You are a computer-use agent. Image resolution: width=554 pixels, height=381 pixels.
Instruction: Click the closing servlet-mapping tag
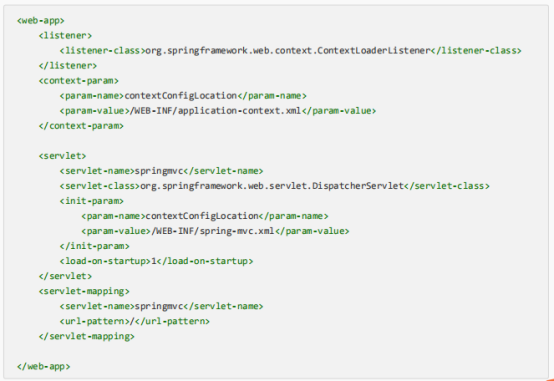[87, 336]
